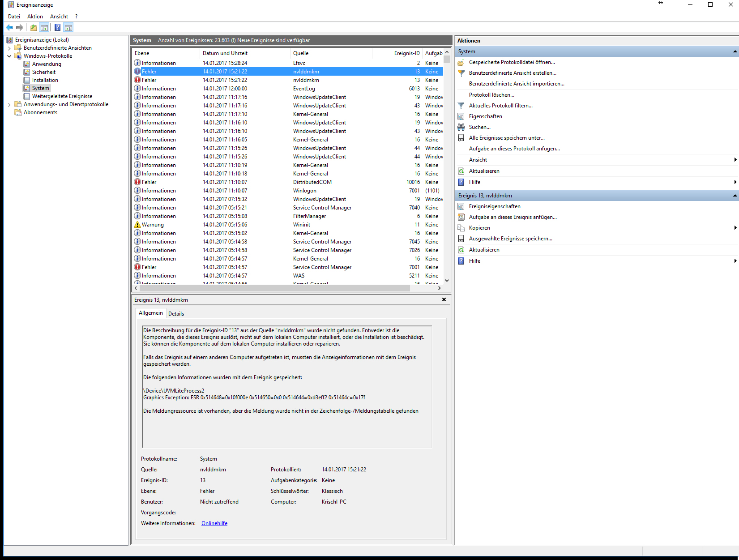739x560 pixels.
Task: Select the Winlogon event row
Action: pyautogui.click(x=288, y=191)
